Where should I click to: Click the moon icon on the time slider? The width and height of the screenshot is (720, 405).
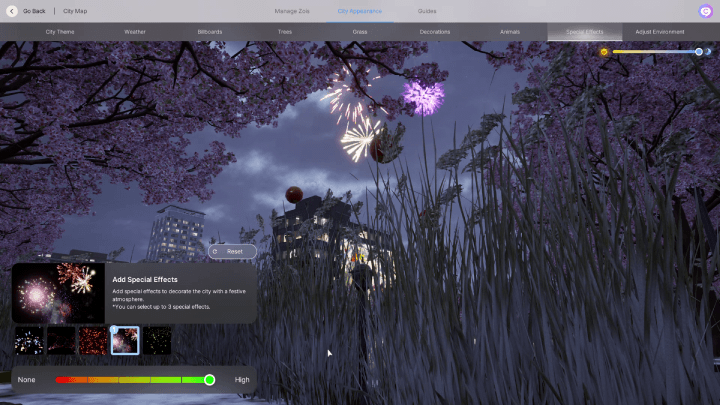(709, 51)
